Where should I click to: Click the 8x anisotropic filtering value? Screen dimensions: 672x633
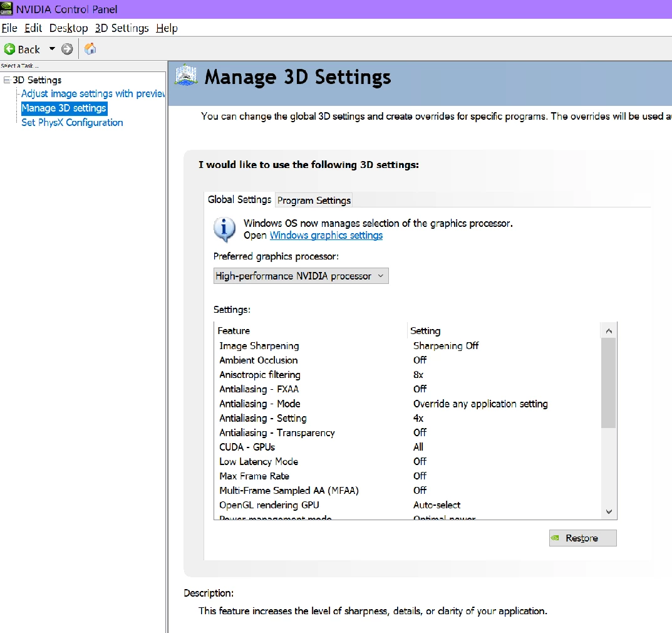click(418, 375)
